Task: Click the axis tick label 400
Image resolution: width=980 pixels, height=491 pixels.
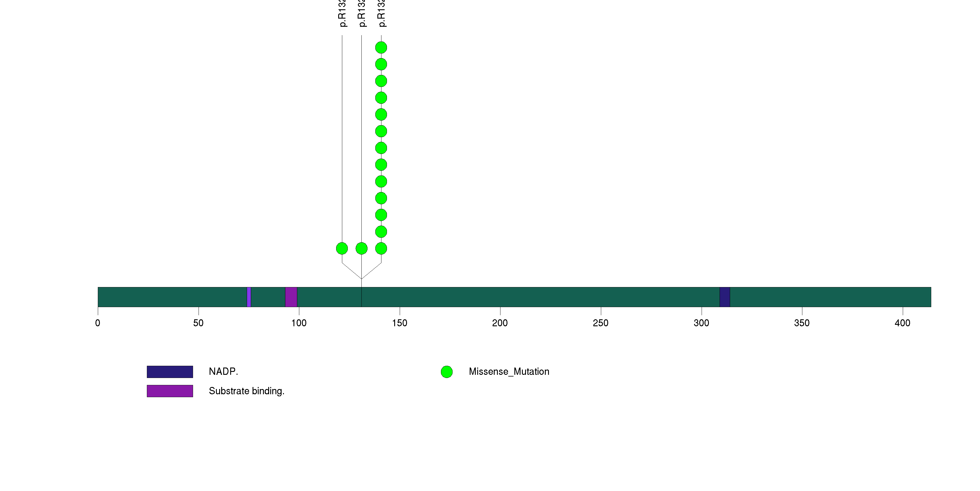Action: coord(902,323)
